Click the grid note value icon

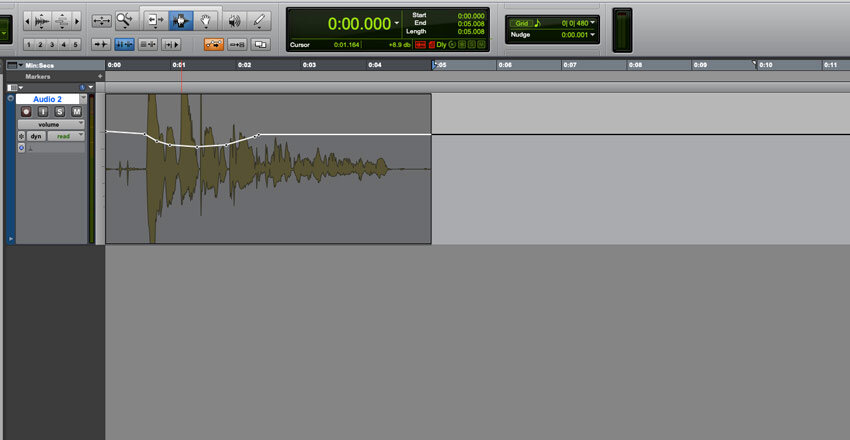[x=537, y=23]
